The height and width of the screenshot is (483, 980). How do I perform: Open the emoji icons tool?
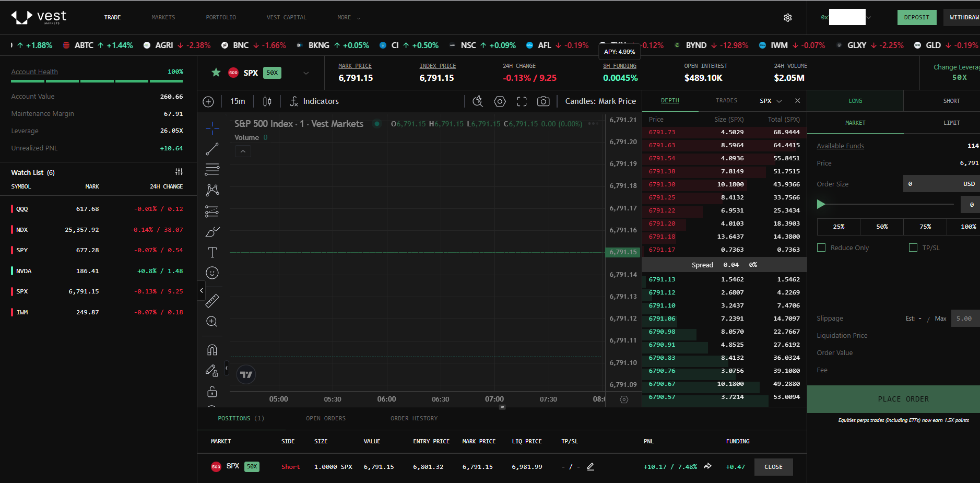(x=212, y=273)
